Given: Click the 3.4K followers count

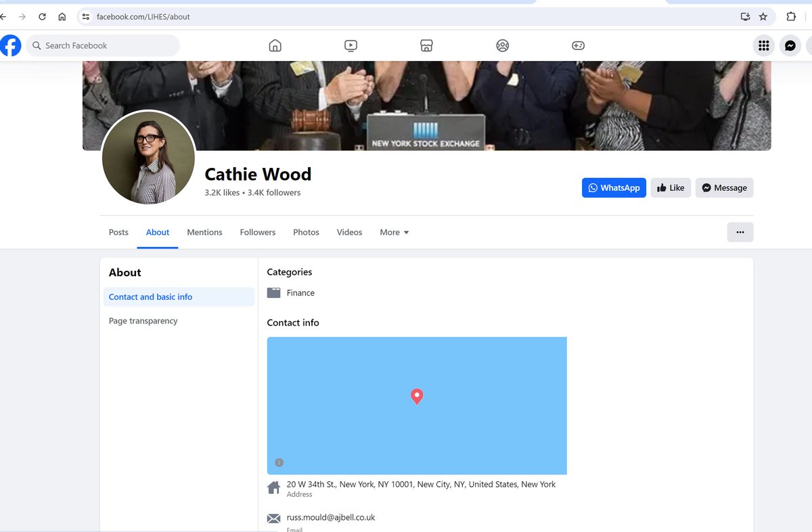Looking at the screenshot, I should [x=274, y=192].
